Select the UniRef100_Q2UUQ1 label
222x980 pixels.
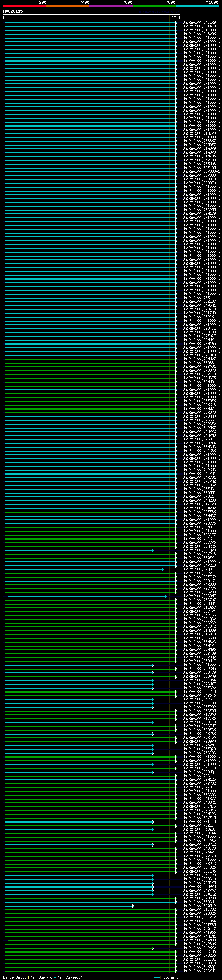tap(199, 604)
